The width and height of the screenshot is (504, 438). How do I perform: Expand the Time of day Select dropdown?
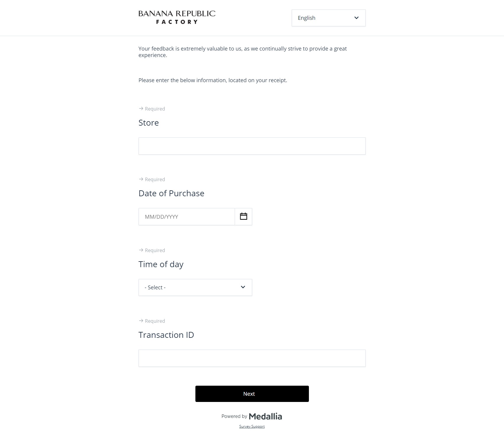(x=195, y=287)
